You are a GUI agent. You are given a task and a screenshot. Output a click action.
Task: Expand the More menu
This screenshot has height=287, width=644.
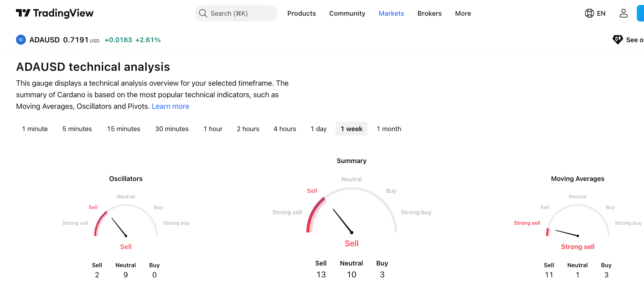coord(463,13)
